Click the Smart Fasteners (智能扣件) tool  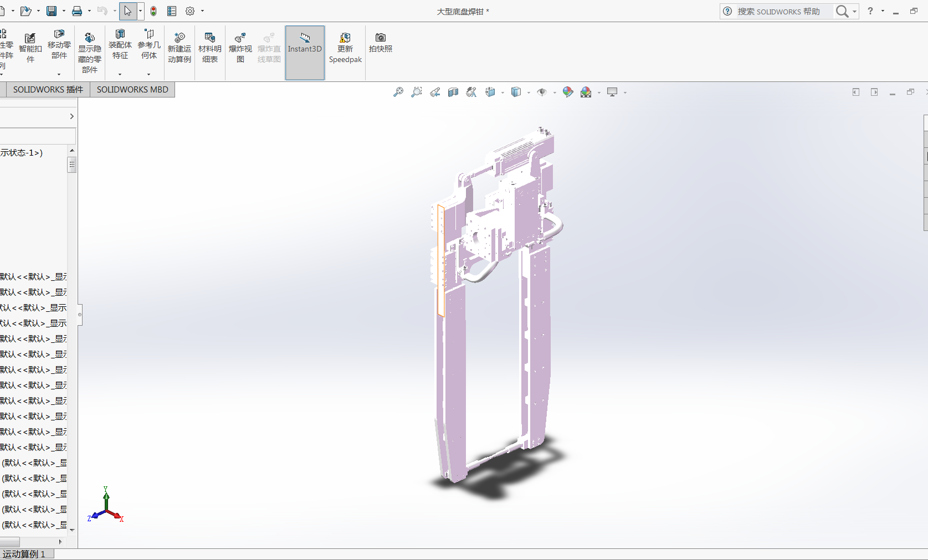point(30,47)
